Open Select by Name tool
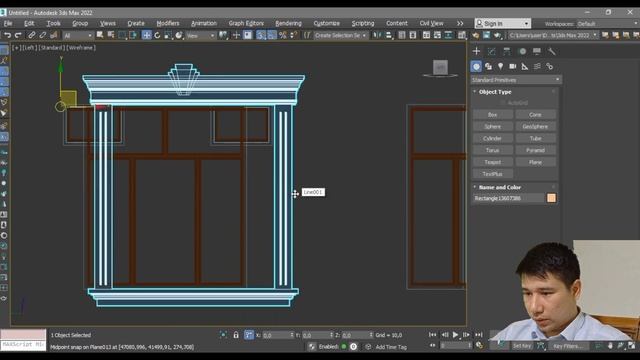This screenshot has height=360, width=640. click(x=111, y=36)
